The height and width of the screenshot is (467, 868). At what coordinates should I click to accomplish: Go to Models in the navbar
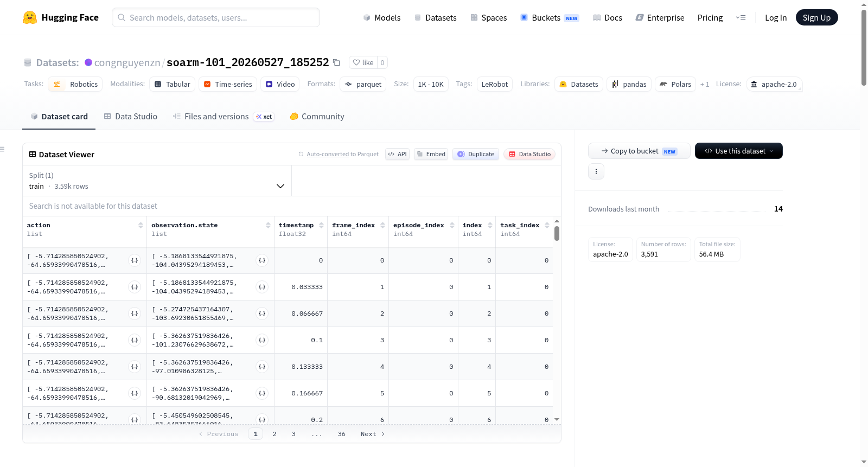click(x=382, y=17)
